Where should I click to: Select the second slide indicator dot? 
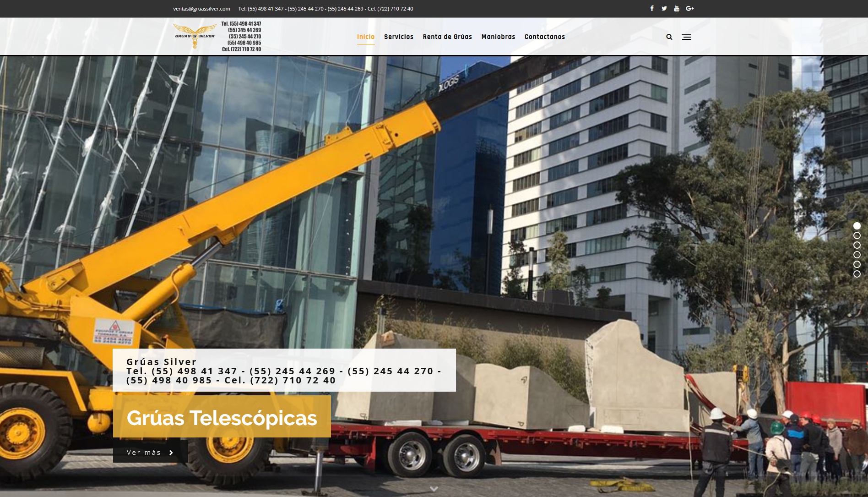pyautogui.click(x=857, y=235)
